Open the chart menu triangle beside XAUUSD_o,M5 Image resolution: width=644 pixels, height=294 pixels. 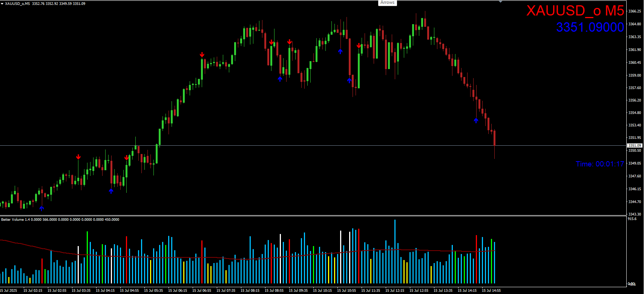2,3
